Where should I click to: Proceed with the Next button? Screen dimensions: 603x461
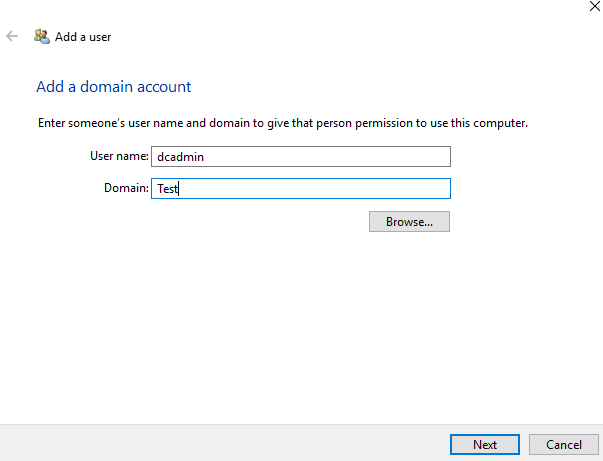tap(485, 444)
